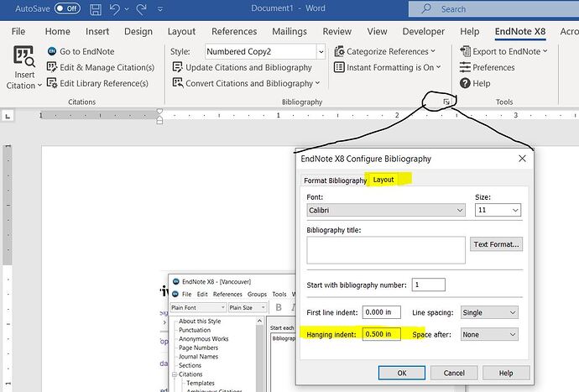Open Plain Font dropdown in EndNote

198,307
